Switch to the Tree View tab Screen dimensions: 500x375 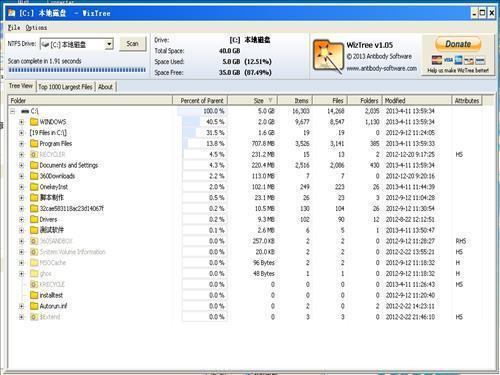click(x=21, y=86)
